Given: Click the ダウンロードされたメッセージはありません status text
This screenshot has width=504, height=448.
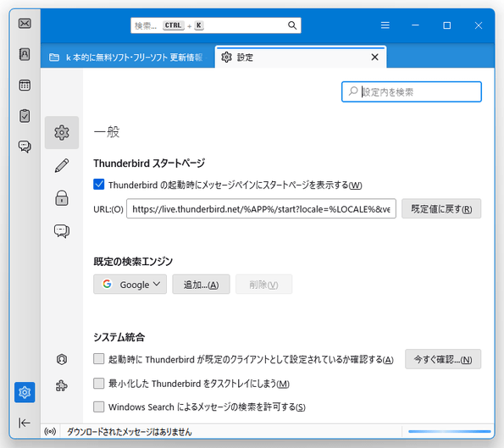Looking at the screenshot, I should tap(130, 432).
